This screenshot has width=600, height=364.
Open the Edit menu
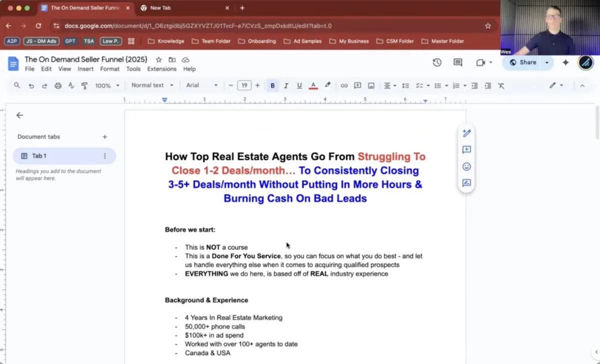[x=46, y=69]
